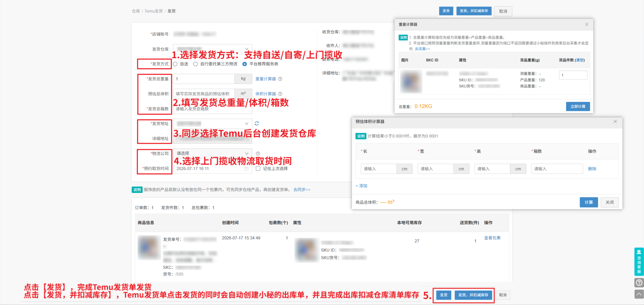The height and width of the screenshot is (305, 644).
Task: Click the bottom 发货，并扣减库存 button
Action: coord(473,295)
